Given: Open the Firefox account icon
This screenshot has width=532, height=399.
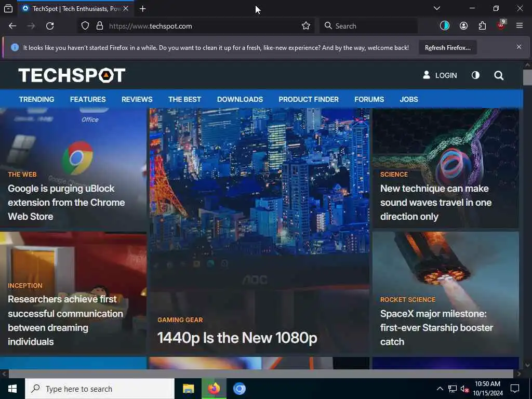Looking at the screenshot, I should (463, 26).
